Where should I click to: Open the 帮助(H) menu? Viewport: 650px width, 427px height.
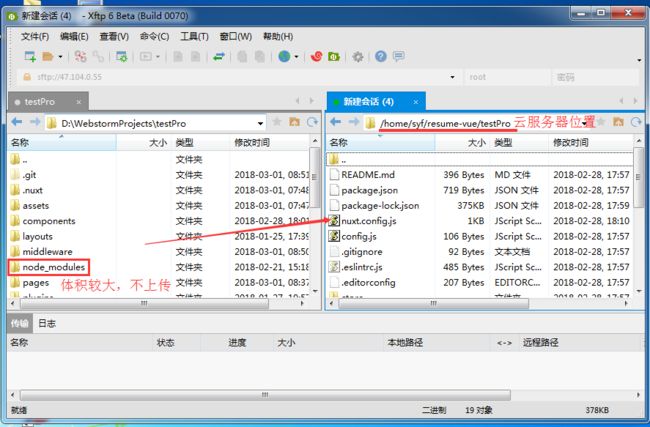click(x=278, y=36)
